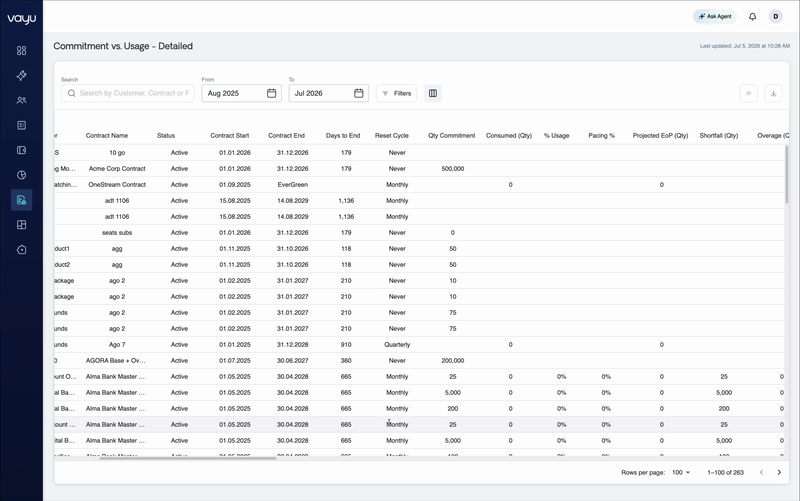800x501 pixels.
Task: Click the "EverGreen" contract end cell
Action: pos(292,185)
